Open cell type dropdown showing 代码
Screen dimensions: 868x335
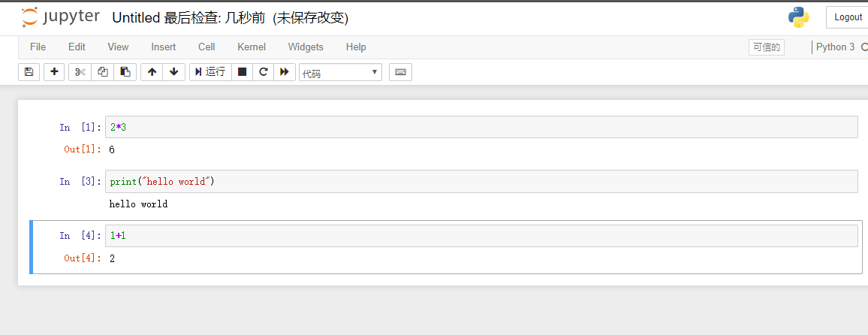340,73
